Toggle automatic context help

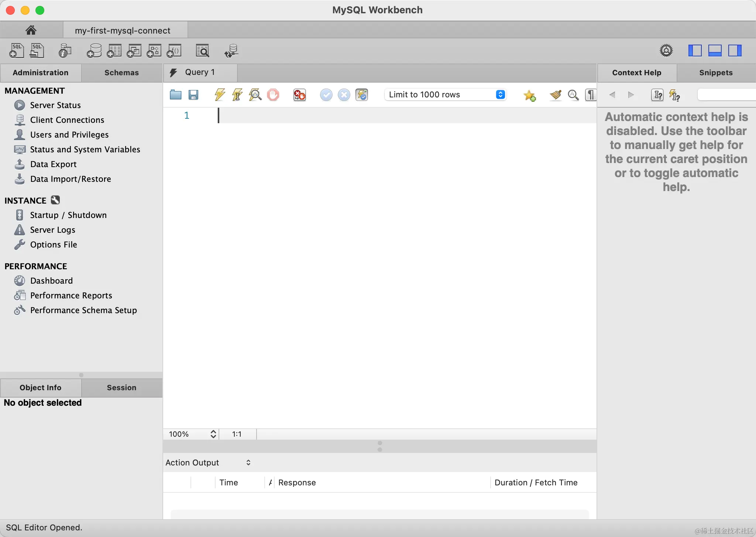coord(674,95)
